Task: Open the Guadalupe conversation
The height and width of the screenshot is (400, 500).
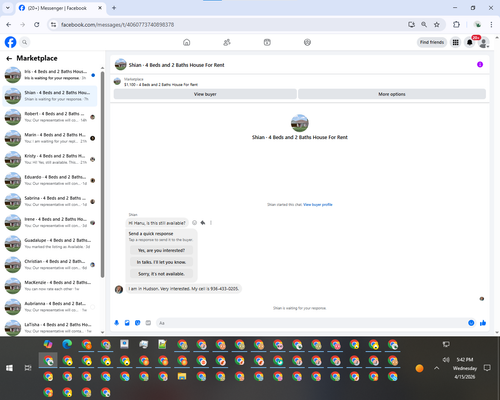Action: click(x=50, y=244)
